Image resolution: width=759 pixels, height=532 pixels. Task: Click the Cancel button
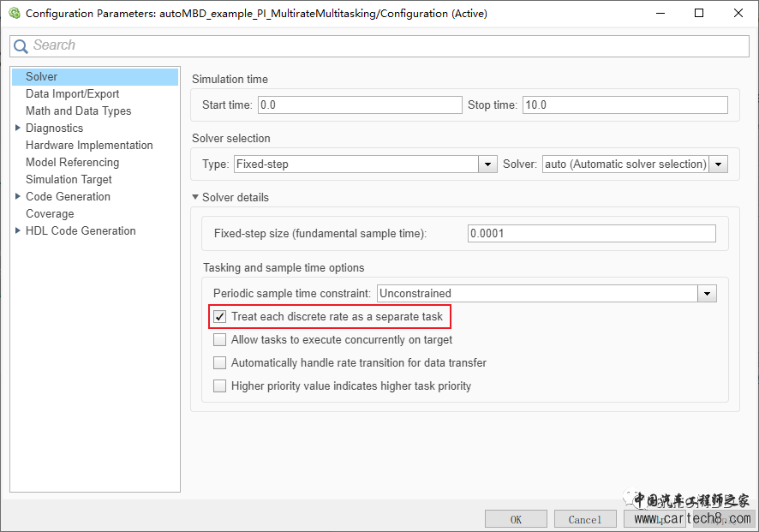[x=585, y=519]
